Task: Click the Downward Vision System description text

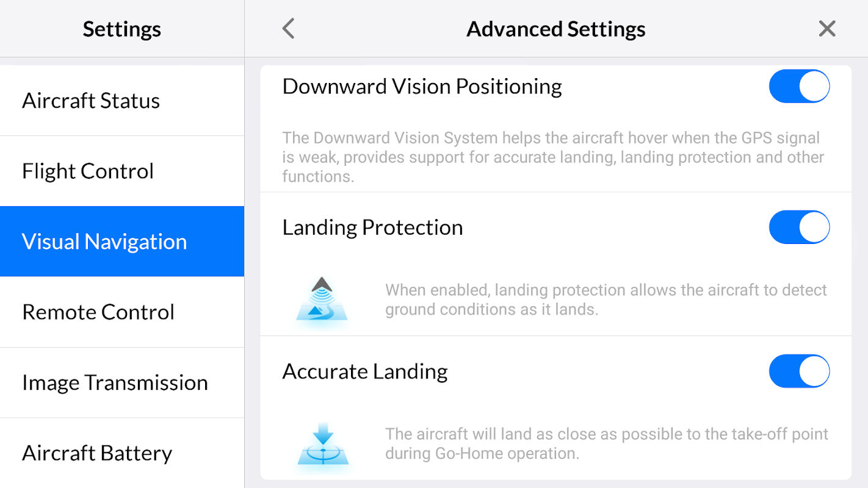Action: (x=553, y=157)
